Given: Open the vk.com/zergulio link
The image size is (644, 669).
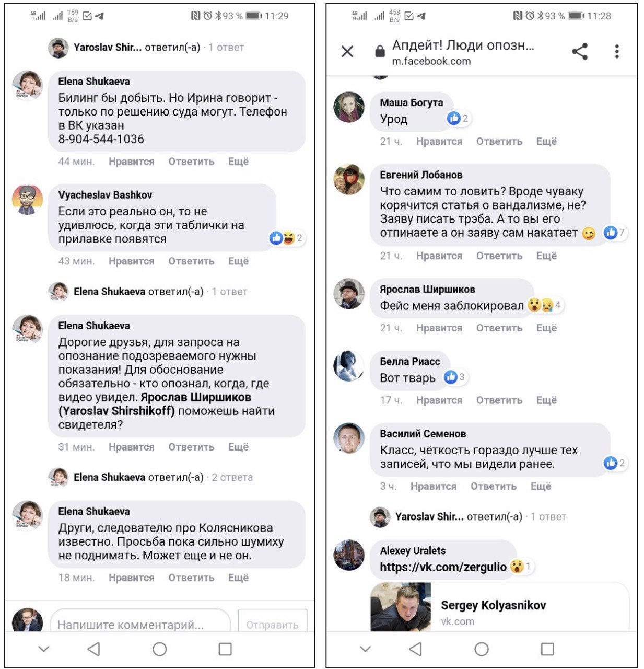Looking at the screenshot, I should 443,567.
